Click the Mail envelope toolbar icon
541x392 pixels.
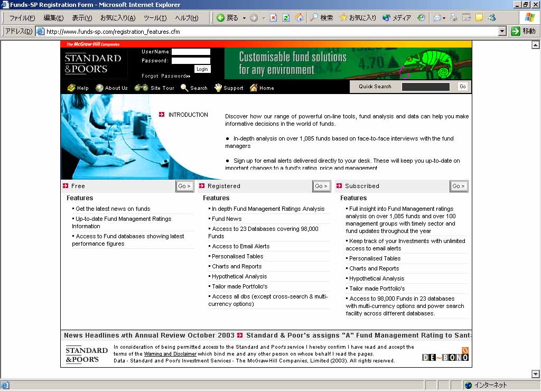(x=437, y=18)
